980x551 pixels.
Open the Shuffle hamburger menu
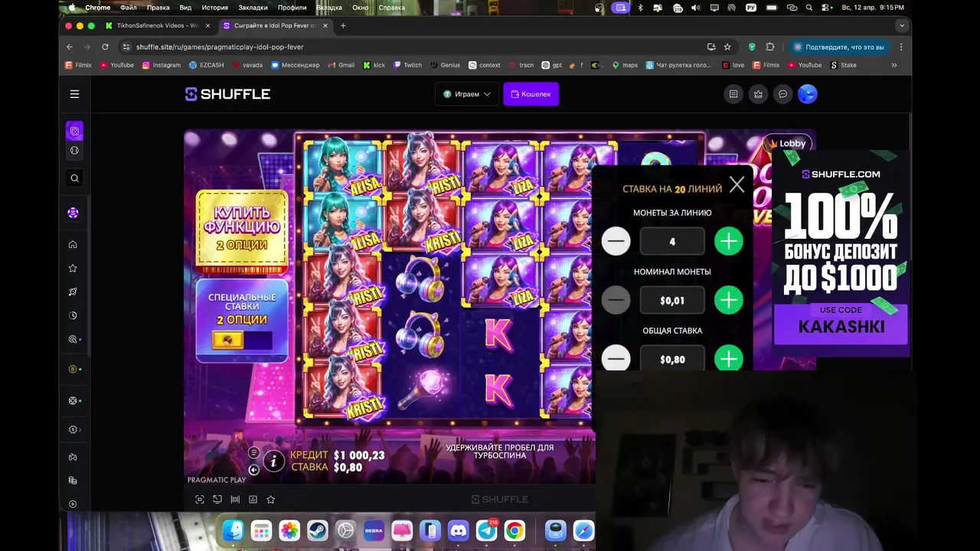(x=74, y=94)
